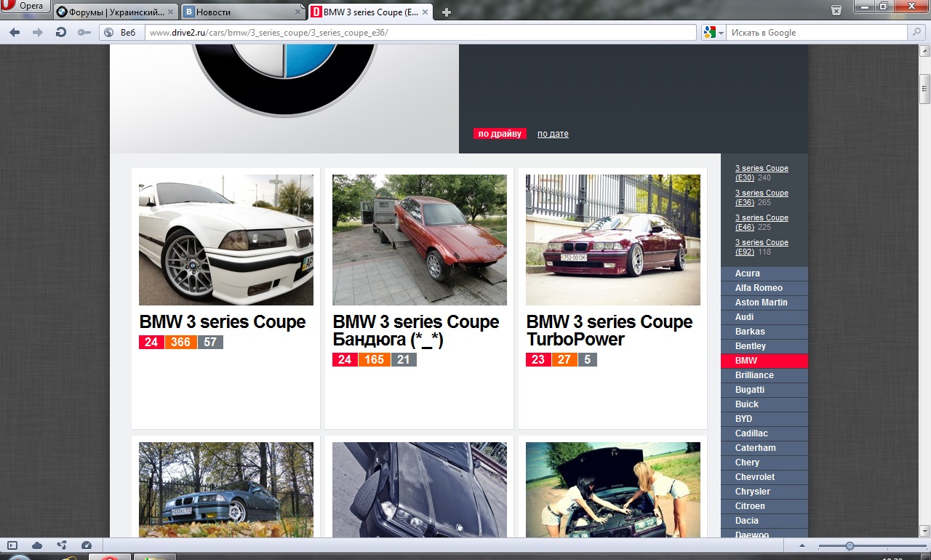Image resolution: width=931 pixels, height=560 pixels.
Task: Select BYD in the brand list
Action: click(764, 419)
